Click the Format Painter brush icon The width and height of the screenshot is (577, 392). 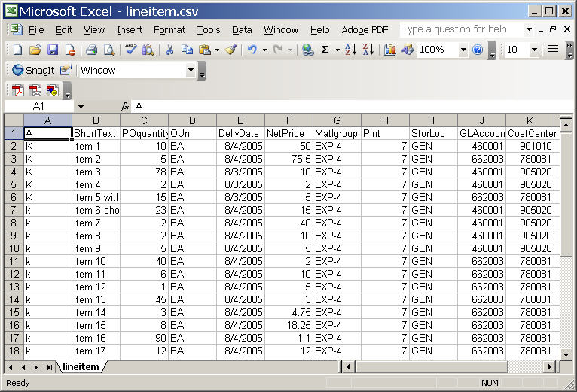point(230,50)
